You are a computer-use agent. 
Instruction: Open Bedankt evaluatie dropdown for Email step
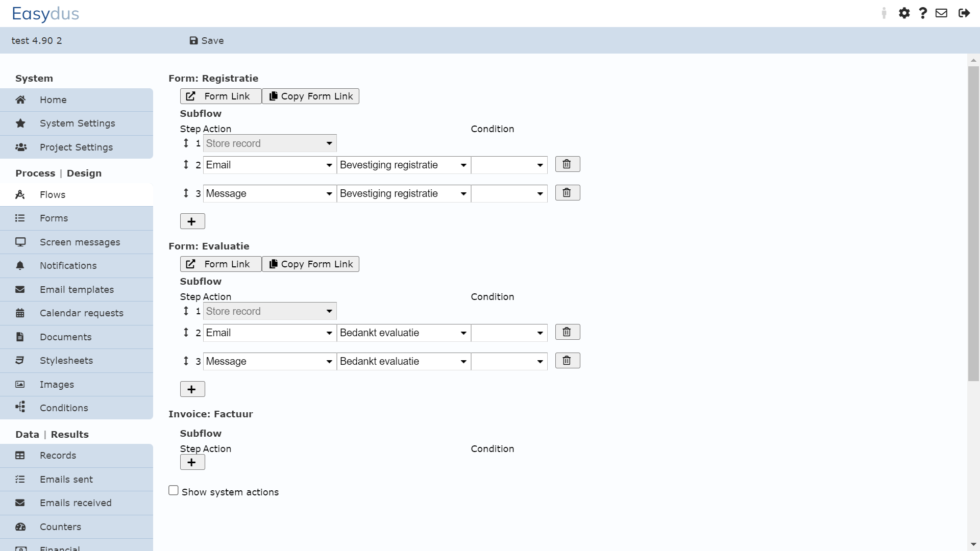(x=404, y=333)
